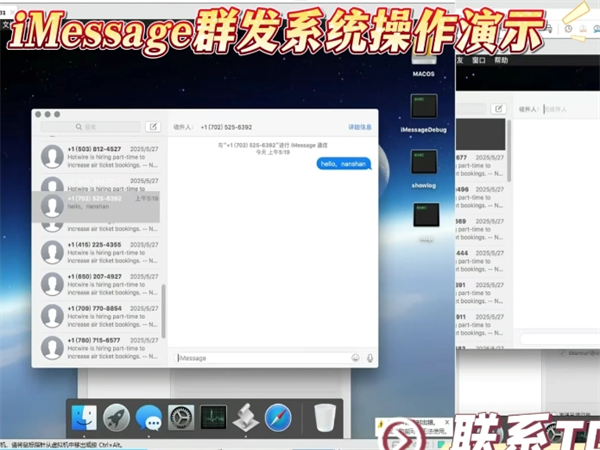Viewport: 600px width, 450px height.
Task: Click the compose new message icon
Action: [153, 127]
